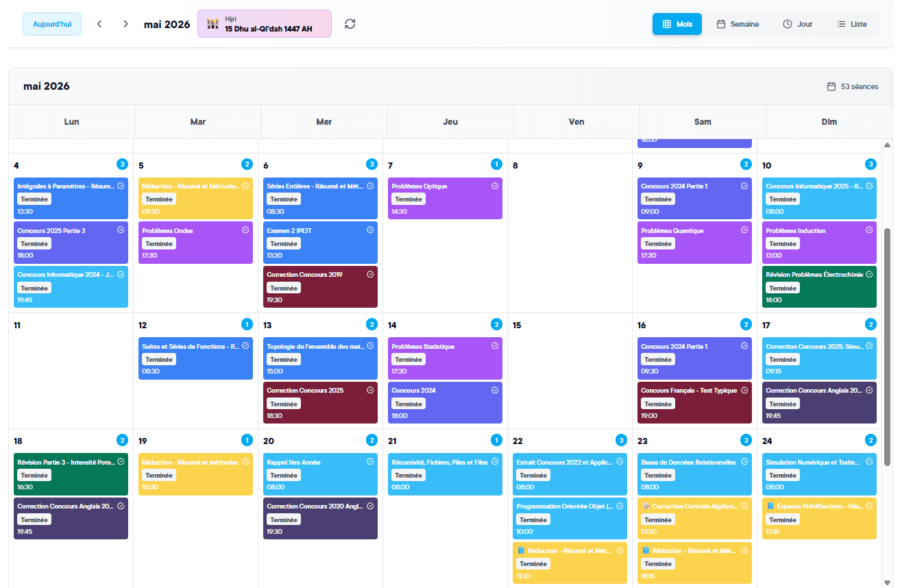Viewport: 900px width, 588px height.
Task: Click the Aujourd'hui button
Action: point(52,24)
